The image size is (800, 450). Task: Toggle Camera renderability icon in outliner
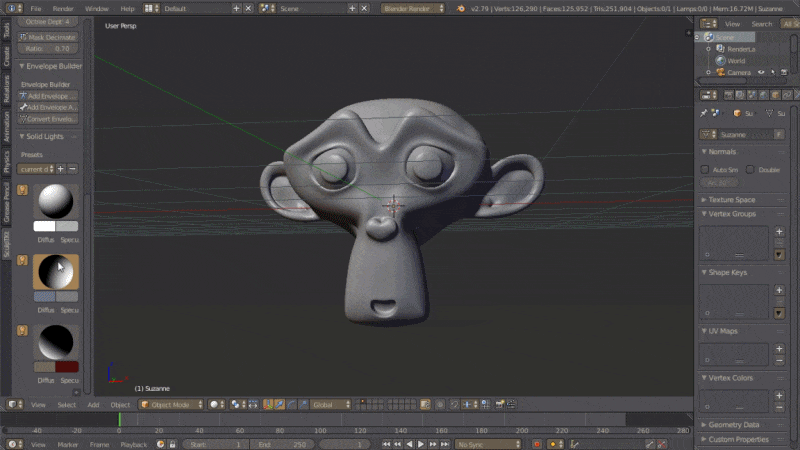click(784, 72)
